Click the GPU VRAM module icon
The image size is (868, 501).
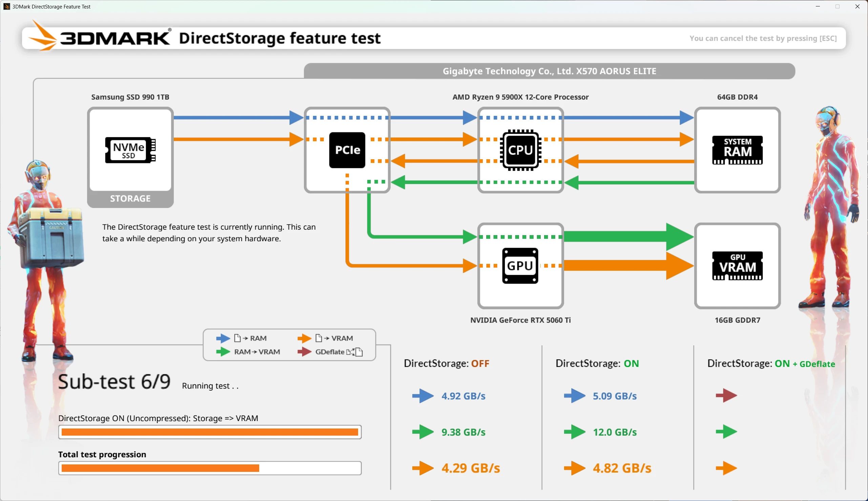click(x=737, y=266)
